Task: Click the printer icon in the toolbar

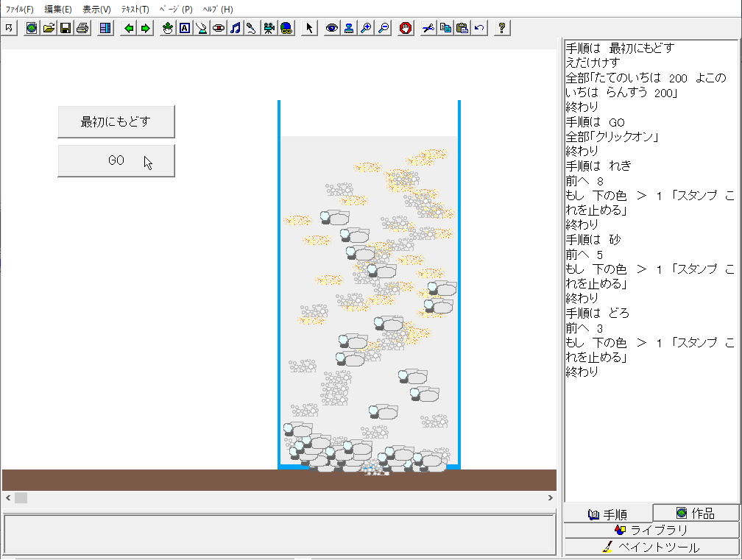Action: (x=82, y=28)
